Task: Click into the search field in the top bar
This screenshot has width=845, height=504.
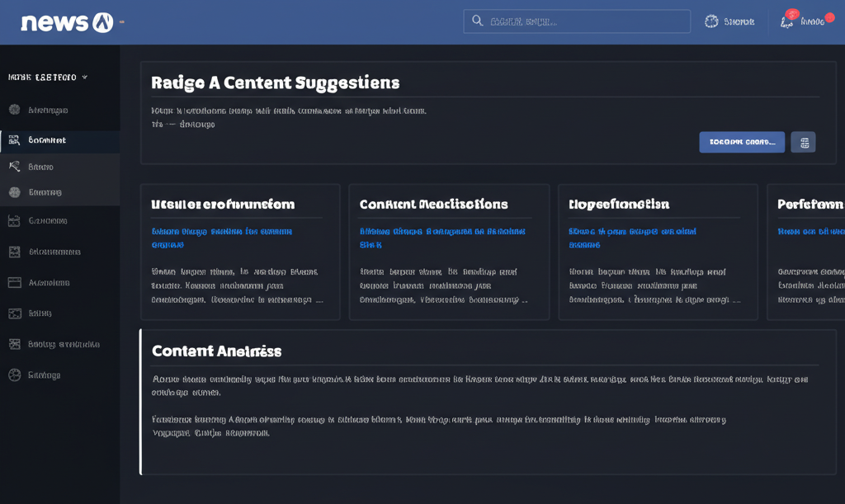Action: [x=576, y=21]
